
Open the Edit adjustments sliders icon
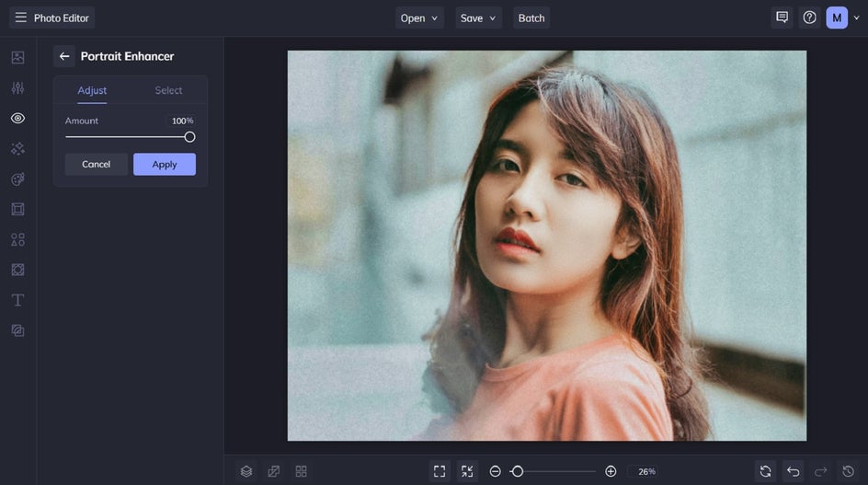click(17, 87)
